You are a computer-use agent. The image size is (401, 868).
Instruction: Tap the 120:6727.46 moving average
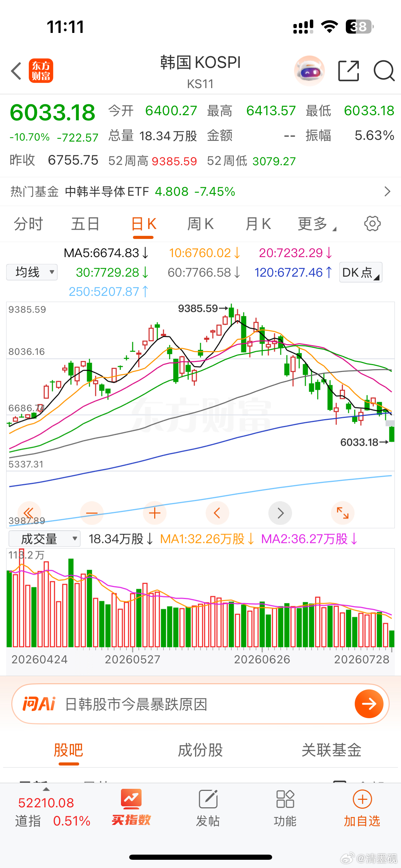click(x=293, y=273)
